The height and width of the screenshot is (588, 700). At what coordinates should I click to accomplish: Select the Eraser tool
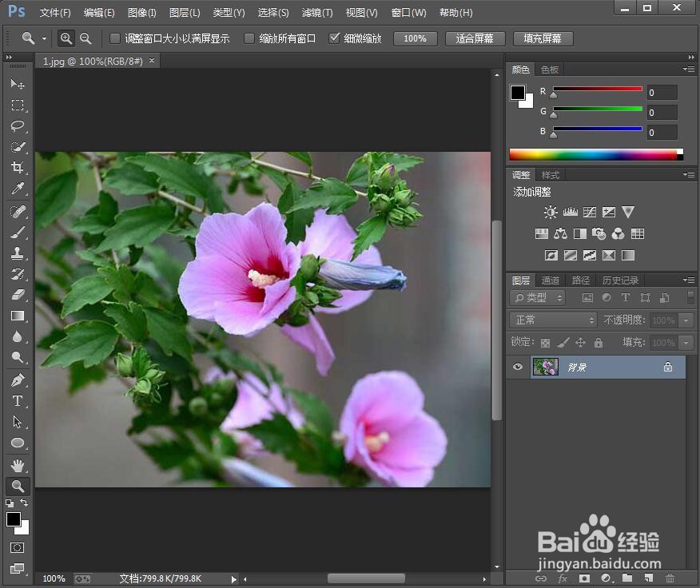coord(18,295)
